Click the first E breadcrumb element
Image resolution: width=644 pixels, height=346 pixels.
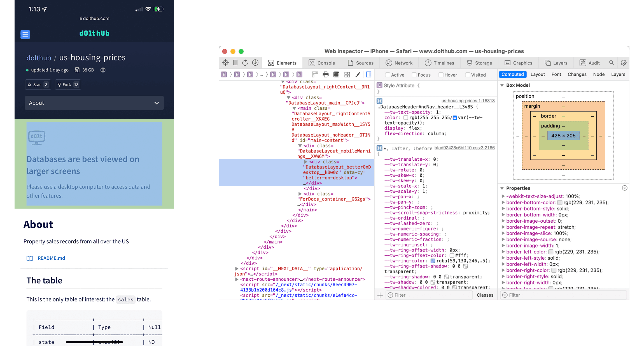224,75
